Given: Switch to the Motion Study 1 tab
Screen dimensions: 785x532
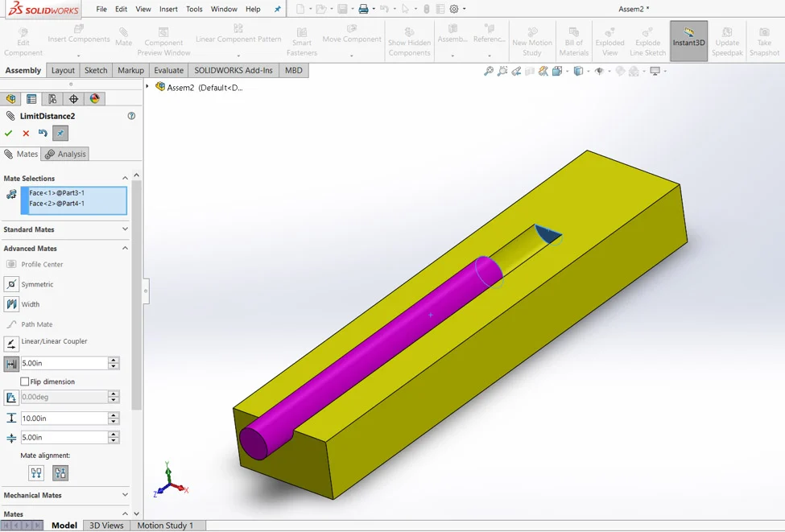Looking at the screenshot, I should tap(165, 526).
